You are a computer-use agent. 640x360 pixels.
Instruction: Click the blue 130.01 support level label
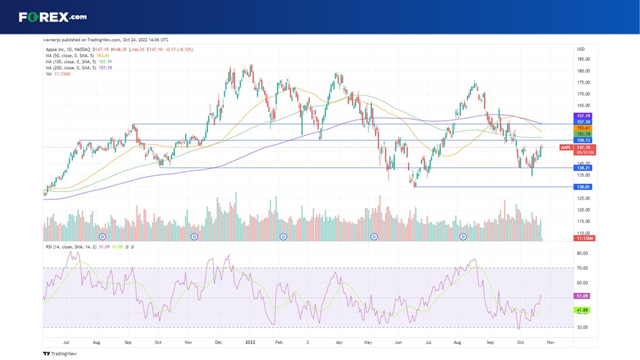click(x=583, y=187)
